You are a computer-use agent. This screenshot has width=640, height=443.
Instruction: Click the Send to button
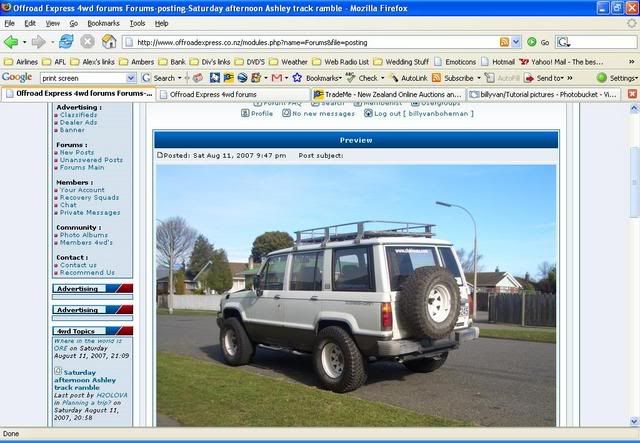544,78
